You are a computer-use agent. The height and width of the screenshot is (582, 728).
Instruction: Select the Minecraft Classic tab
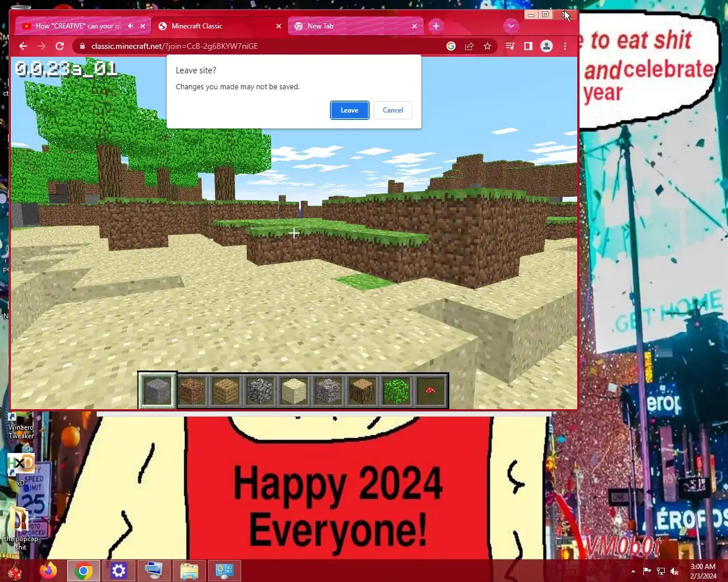click(197, 26)
